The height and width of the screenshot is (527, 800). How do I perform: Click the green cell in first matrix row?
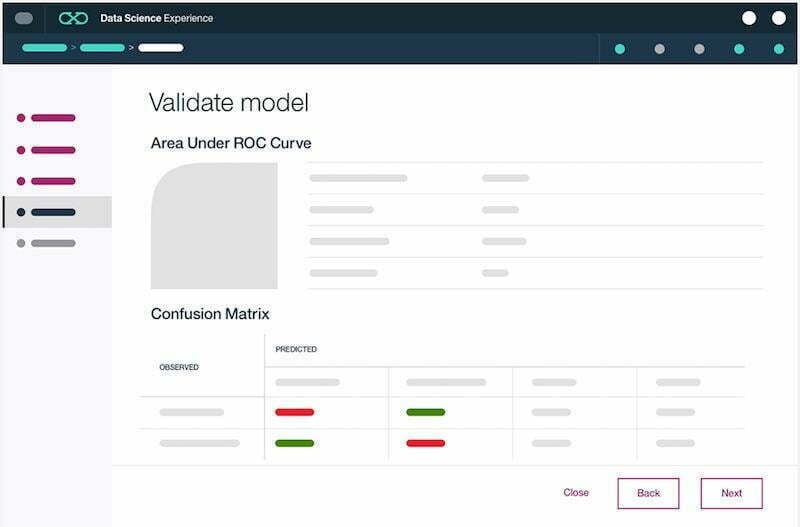click(x=426, y=412)
